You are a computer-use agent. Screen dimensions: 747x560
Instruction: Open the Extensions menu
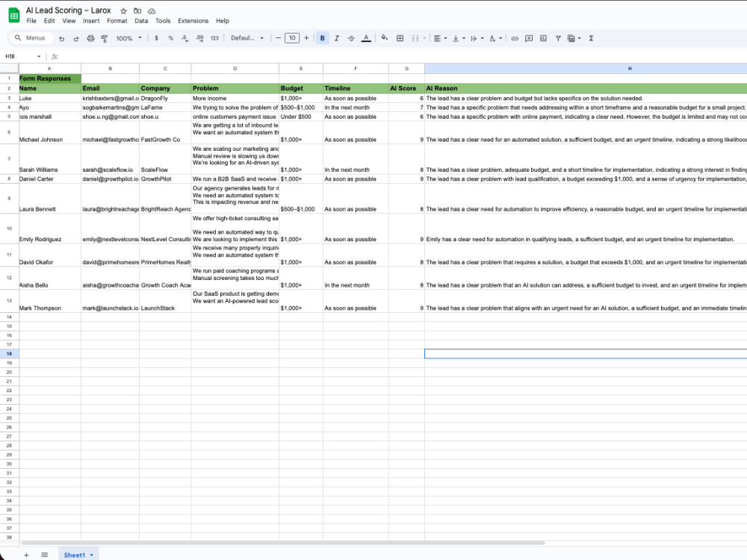[193, 21]
